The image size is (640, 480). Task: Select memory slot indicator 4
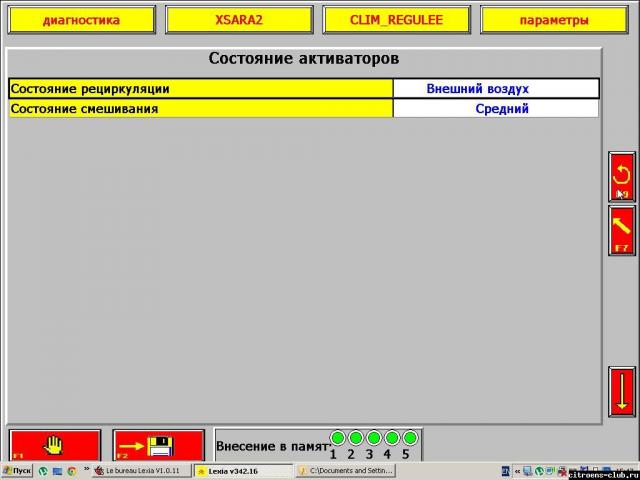[391, 438]
